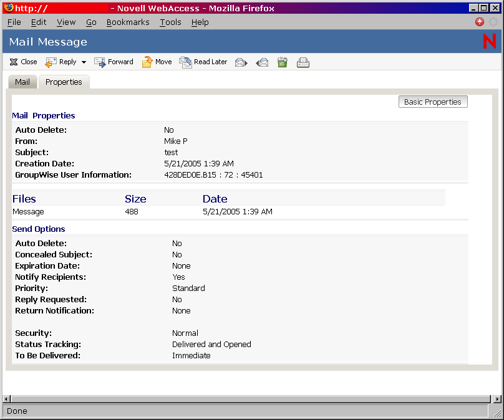Switch to the Mail tab

[x=22, y=82]
